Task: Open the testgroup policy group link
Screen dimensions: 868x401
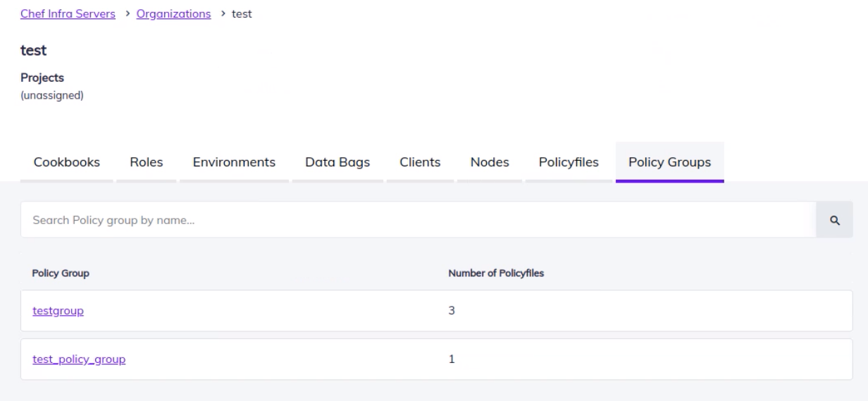Action: 58,311
